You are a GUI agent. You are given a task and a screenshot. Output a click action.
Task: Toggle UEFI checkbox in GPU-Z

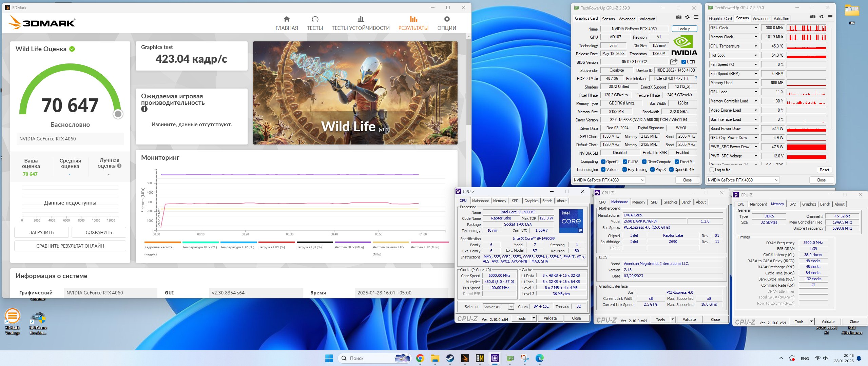point(683,62)
